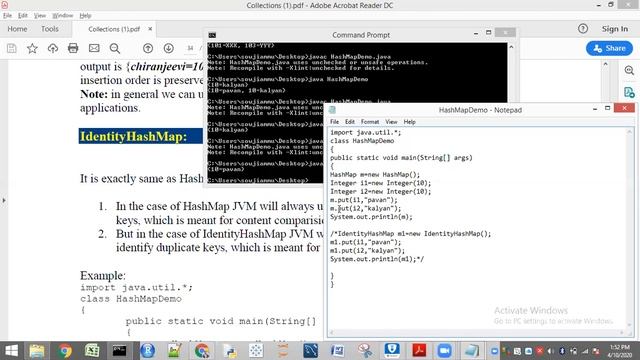This screenshot has height=360, width=640.
Task: Open Excel from the taskbar
Action: pos(92,351)
